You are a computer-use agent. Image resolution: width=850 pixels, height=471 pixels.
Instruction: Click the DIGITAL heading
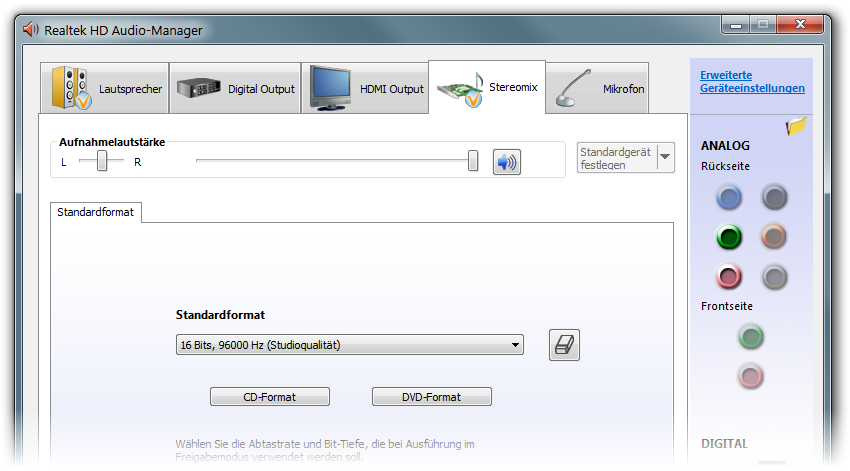click(724, 443)
